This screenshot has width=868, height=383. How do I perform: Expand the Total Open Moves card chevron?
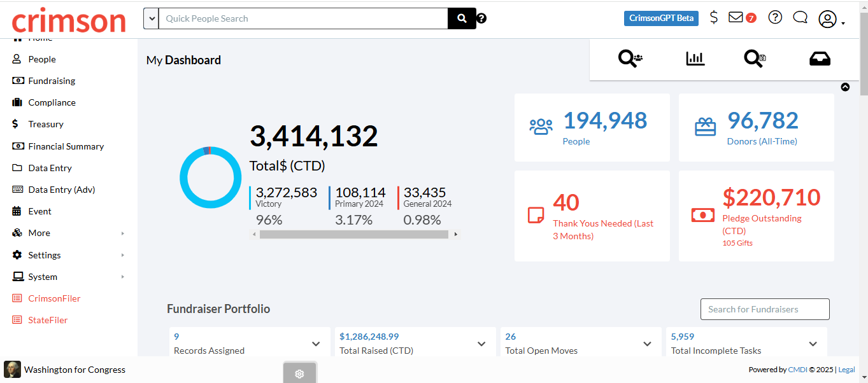[648, 344]
